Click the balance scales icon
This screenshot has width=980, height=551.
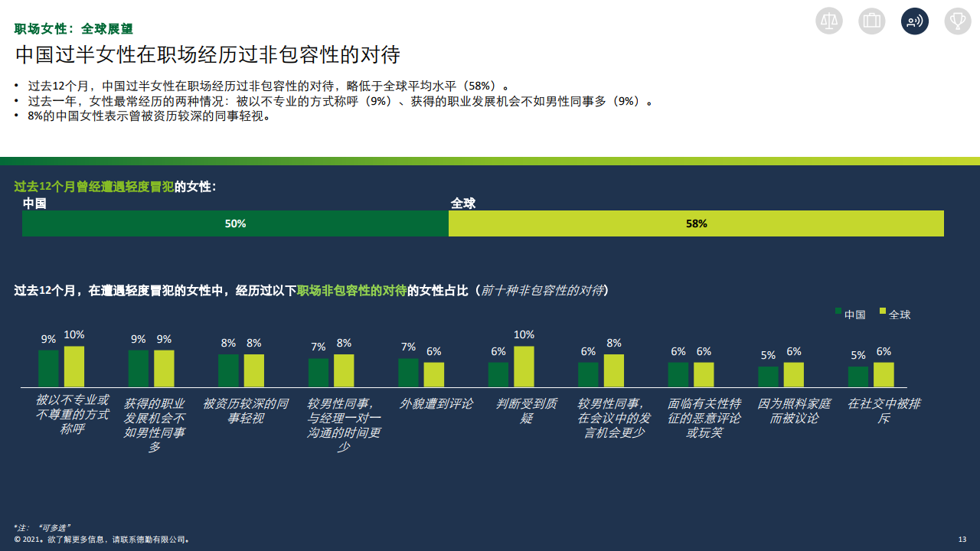[829, 21]
